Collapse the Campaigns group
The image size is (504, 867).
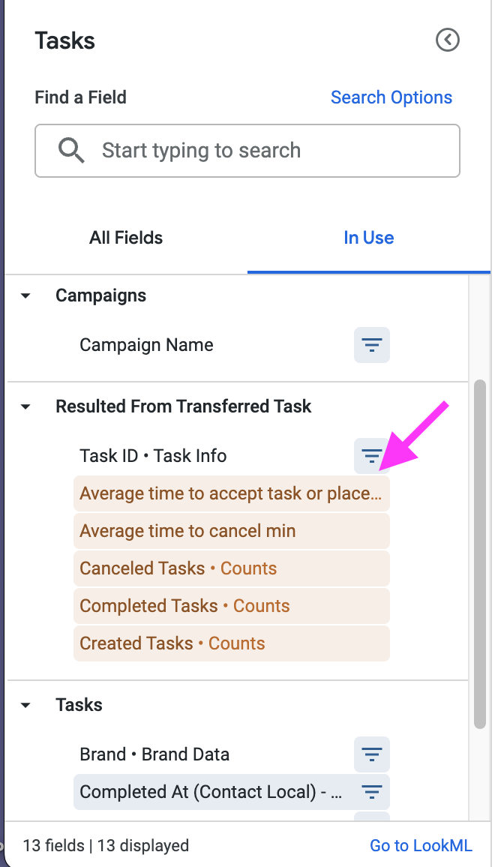pos(26,295)
